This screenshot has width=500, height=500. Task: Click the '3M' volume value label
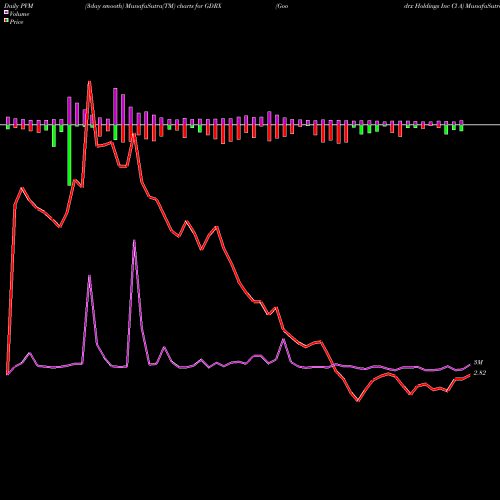(x=478, y=362)
